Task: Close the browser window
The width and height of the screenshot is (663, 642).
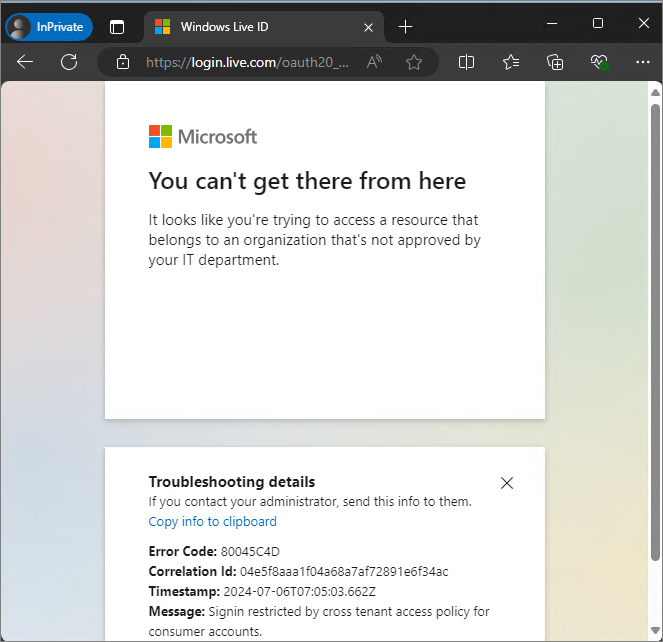Action: coord(644,23)
